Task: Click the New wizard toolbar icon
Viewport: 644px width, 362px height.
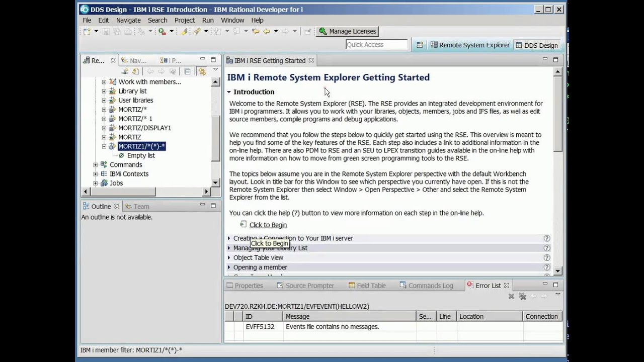Action: pyautogui.click(x=87, y=31)
